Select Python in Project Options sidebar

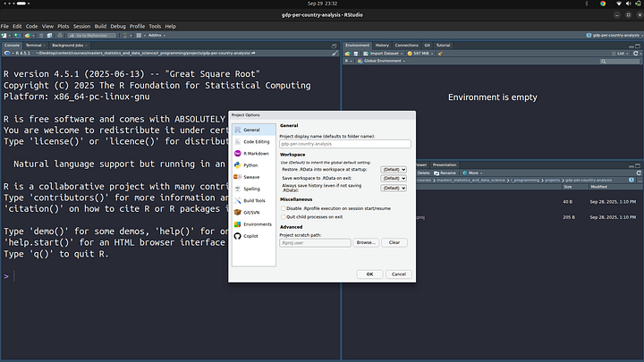pos(254,165)
